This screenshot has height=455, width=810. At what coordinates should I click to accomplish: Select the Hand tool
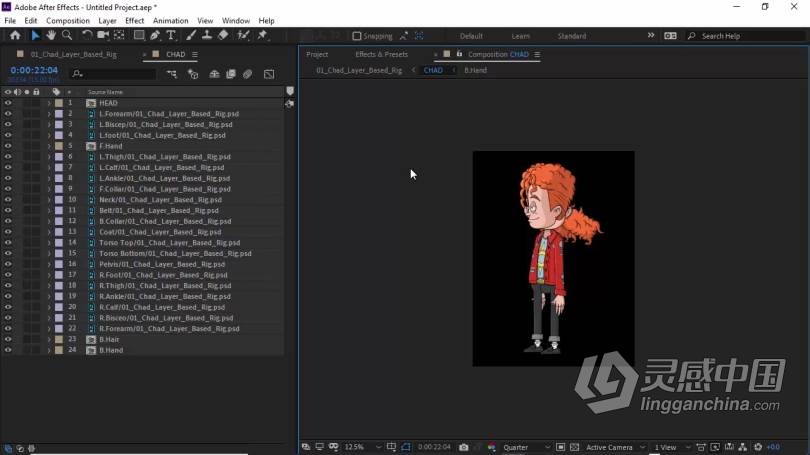(x=51, y=35)
